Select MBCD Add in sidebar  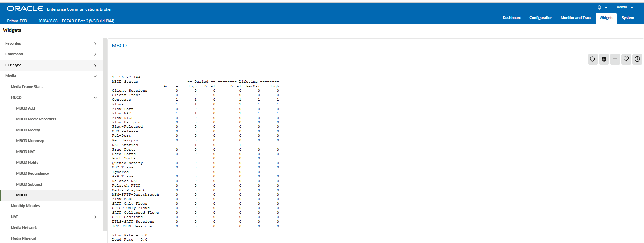tap(26, 108)
